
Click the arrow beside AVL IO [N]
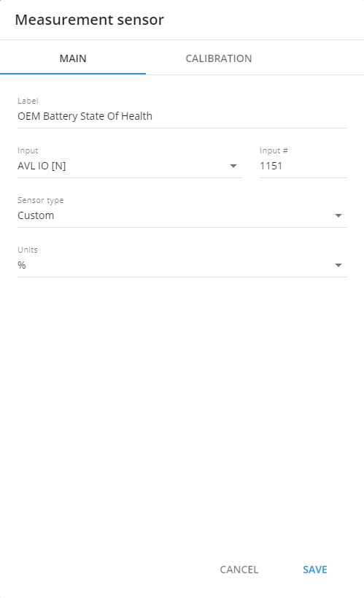click(x=233, y=166)
